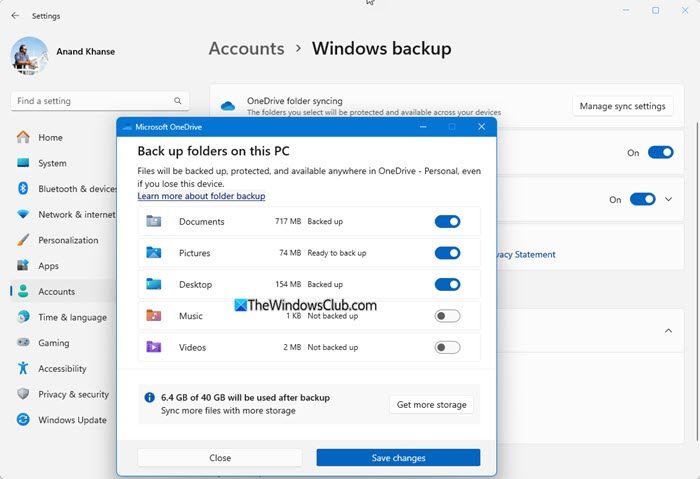Image resolution: width=700 pixels, height=479 pixels.
Task: Open Learn more about folder backup link
Action: (201, 196)
